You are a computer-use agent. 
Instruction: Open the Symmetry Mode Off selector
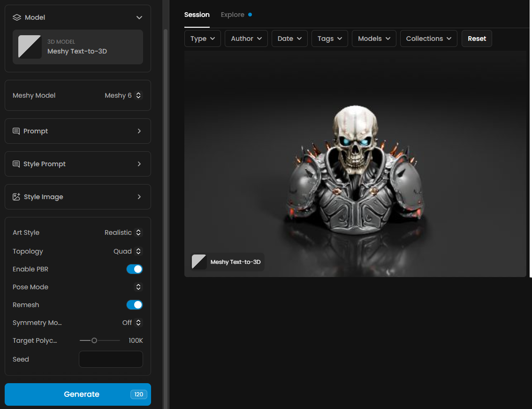[x=132, y=323]
